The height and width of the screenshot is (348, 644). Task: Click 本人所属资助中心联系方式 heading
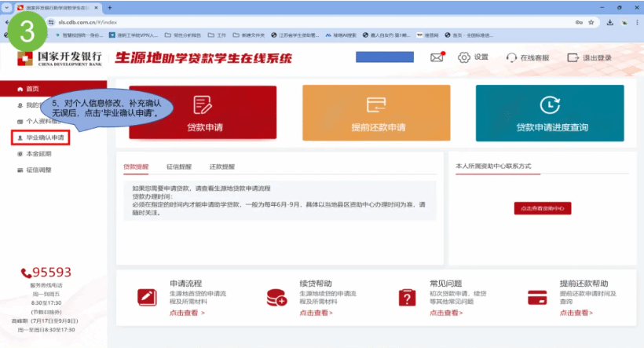(493, 166)
